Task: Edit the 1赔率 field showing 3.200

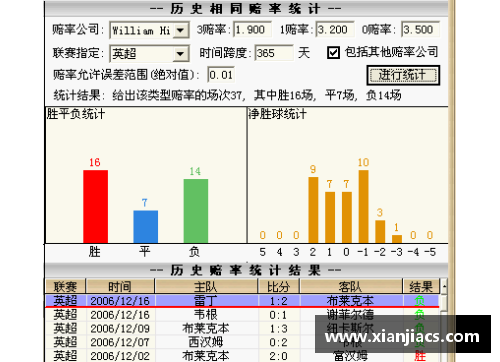Action: pos(334,30)
